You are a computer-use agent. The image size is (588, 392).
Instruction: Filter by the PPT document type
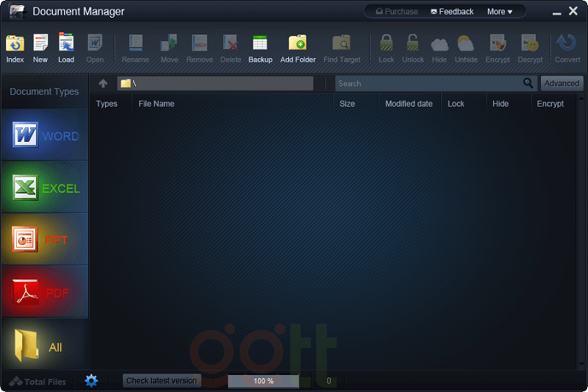[x=44, y=240]
